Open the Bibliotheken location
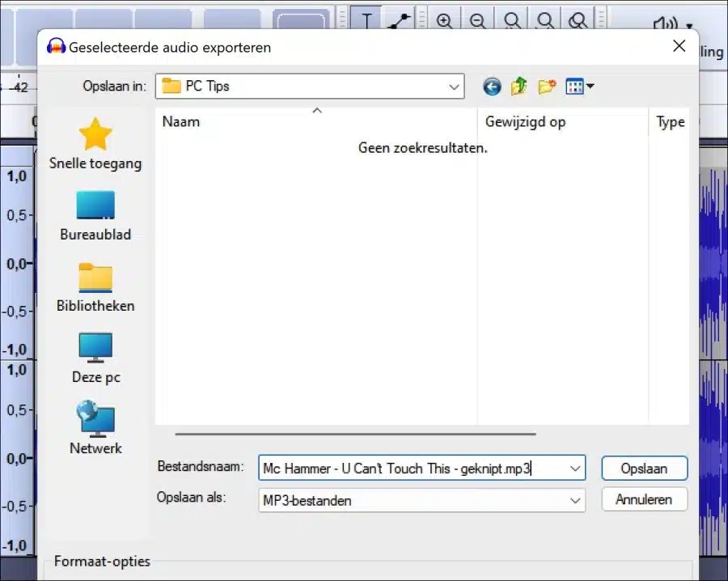Viewport: 728px width, 581px height. (x=95, y=287)
